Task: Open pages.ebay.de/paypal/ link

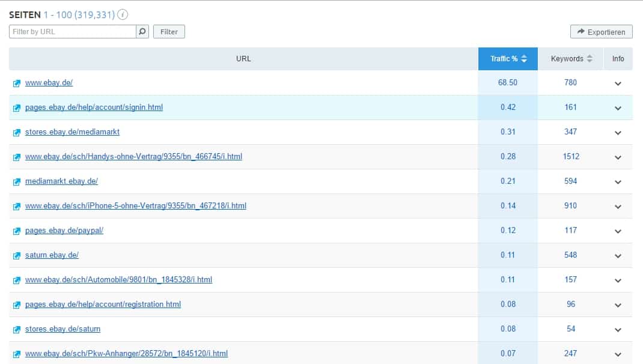Action: tap(64, 230)
